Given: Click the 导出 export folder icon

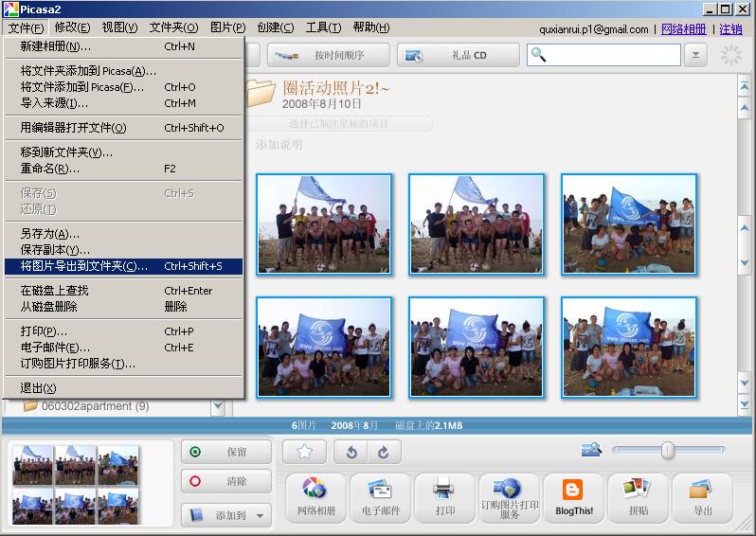Looking at the screenshot, I should coord(703,498).
